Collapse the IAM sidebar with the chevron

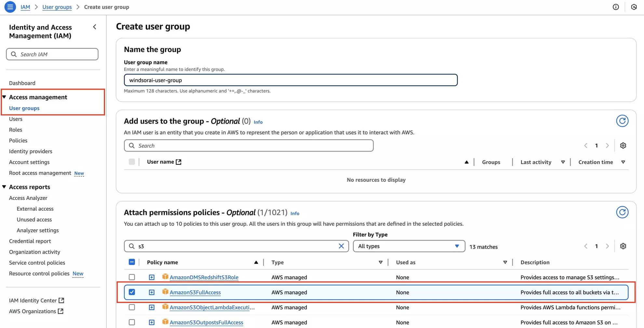(95, 27)
